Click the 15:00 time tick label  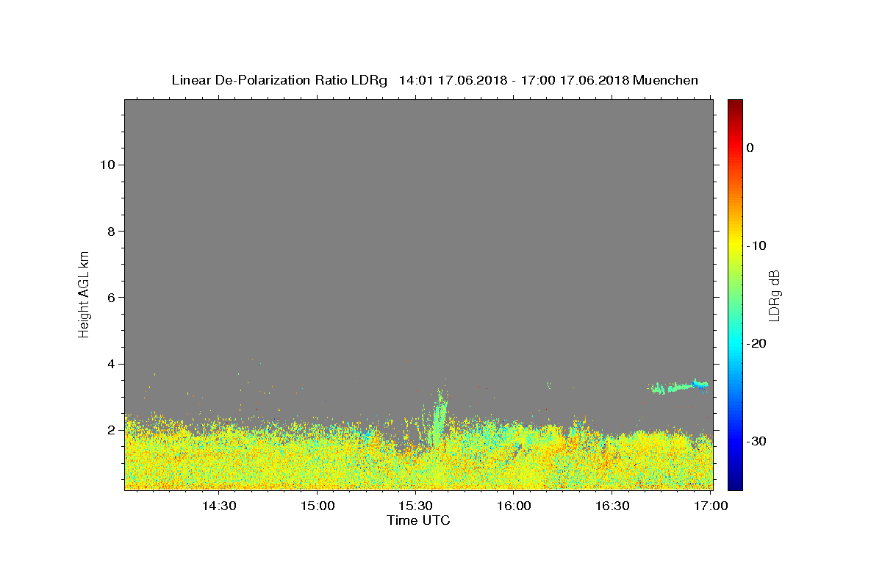pyautogui.click(x=317, y=506)
